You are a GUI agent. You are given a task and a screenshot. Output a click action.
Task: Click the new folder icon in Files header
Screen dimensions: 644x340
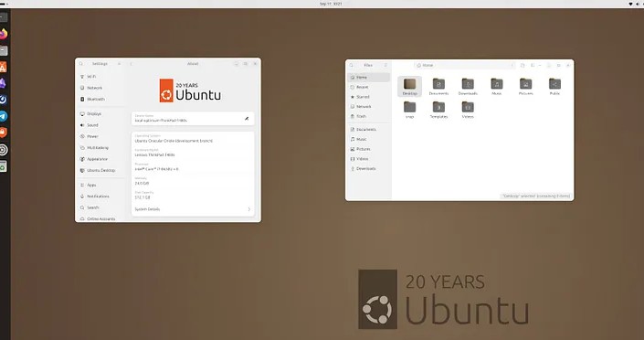pyautogui.click(x=523, y=66)
